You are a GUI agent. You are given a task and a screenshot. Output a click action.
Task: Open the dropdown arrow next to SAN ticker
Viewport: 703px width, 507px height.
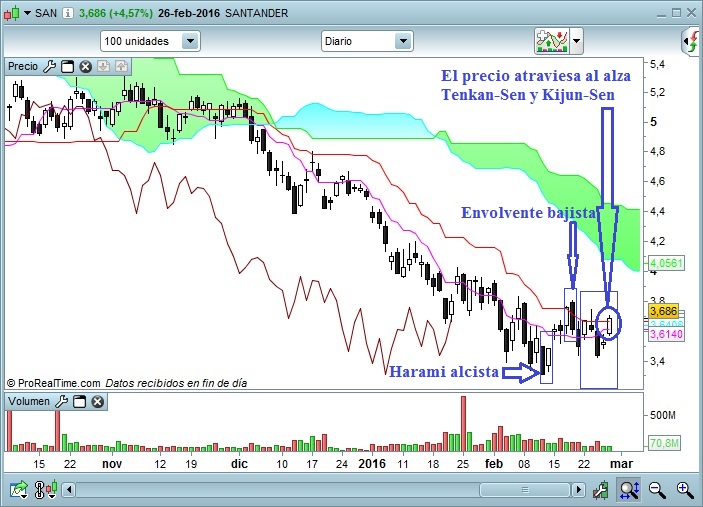tap(27, 13)
